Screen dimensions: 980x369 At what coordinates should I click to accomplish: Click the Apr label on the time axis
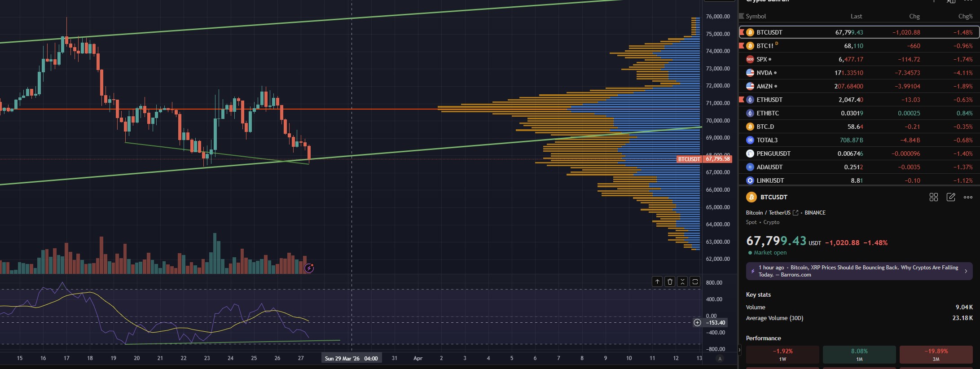(x=418, y=358)
